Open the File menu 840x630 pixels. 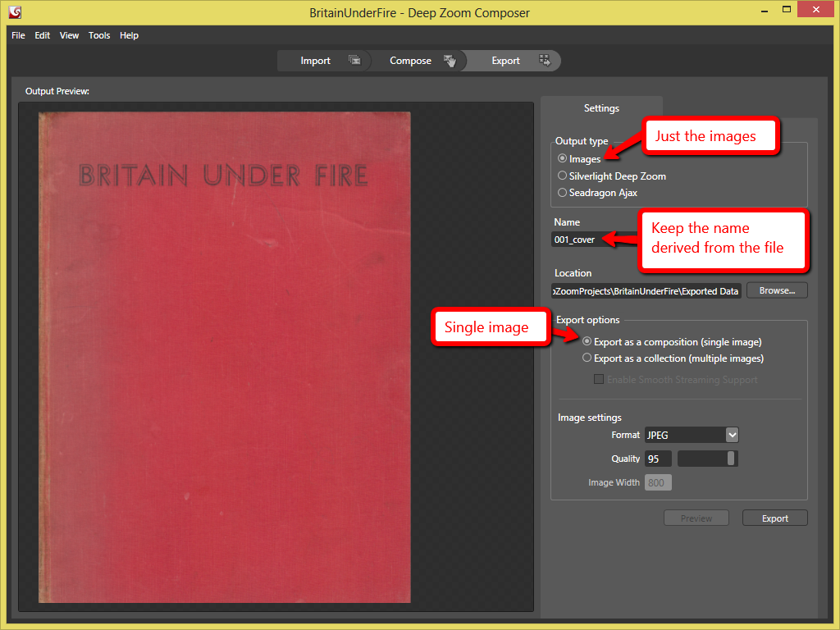click(x=18, y=35)
